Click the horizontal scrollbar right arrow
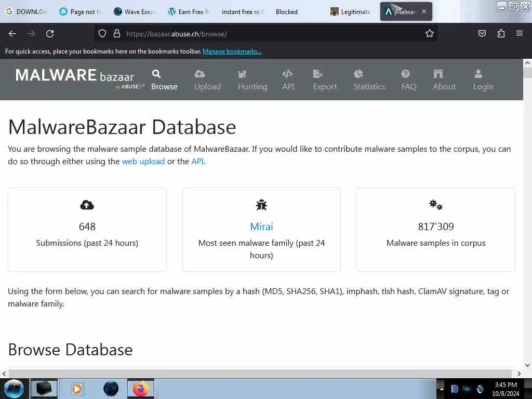 pos(519,374)
